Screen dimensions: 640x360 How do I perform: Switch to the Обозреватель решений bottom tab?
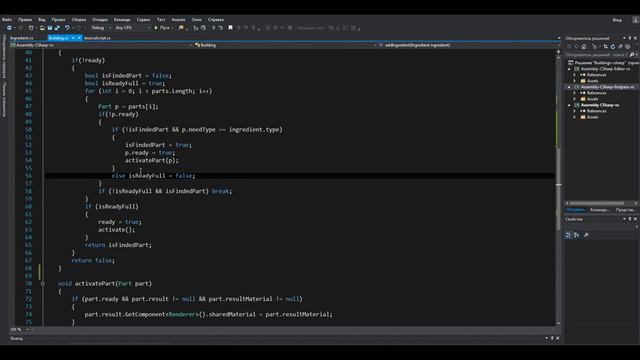(576, 210)
